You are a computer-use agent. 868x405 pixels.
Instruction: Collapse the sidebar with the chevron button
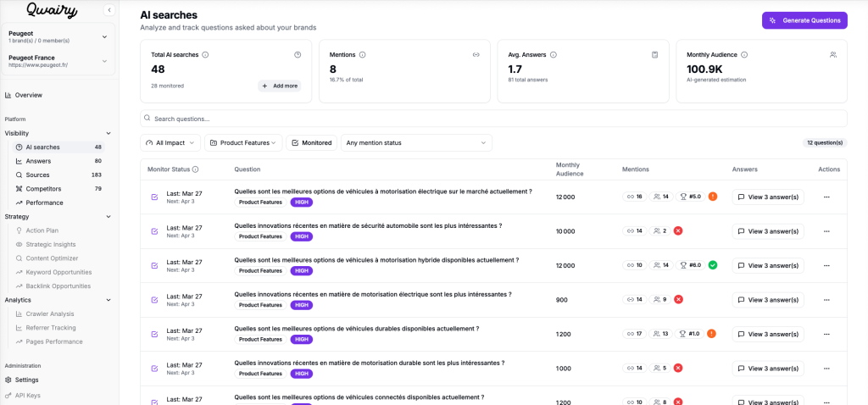pyautogui.click(x=108, y=10)
